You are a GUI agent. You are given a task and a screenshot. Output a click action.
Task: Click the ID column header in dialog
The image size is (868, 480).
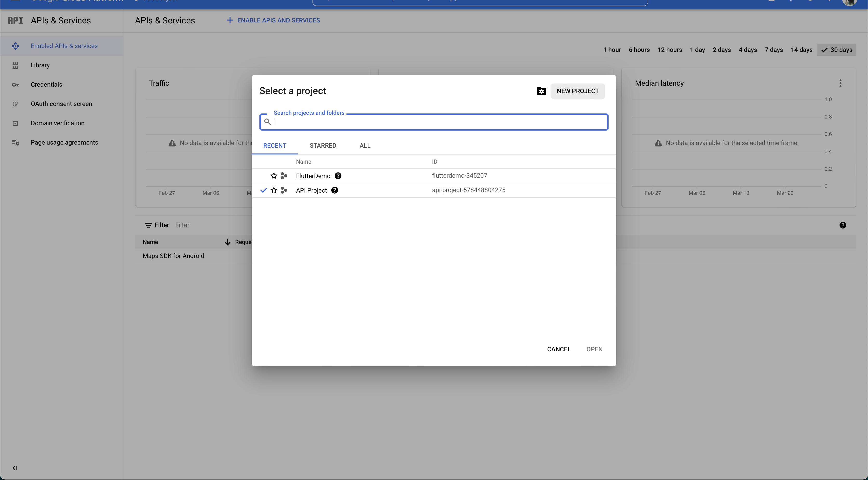click(x=435, y=162)
